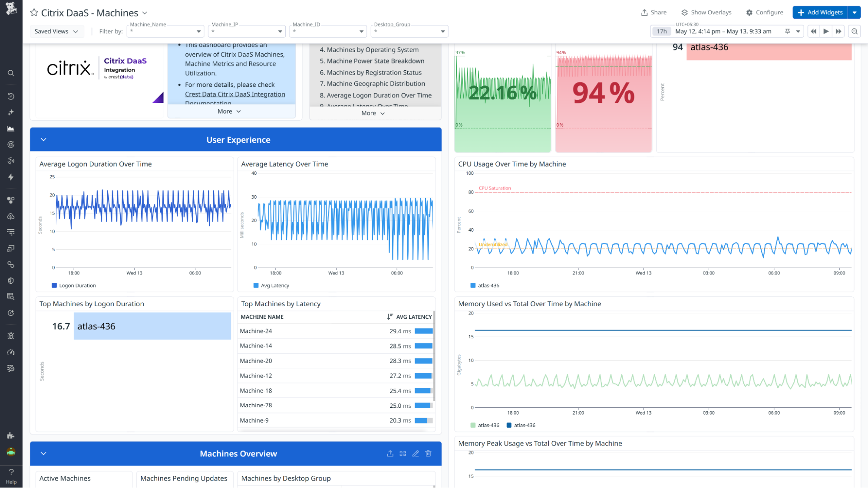Toggle the Avg Latency legend series
Screen dimensions: 868x488
[271, 285]
